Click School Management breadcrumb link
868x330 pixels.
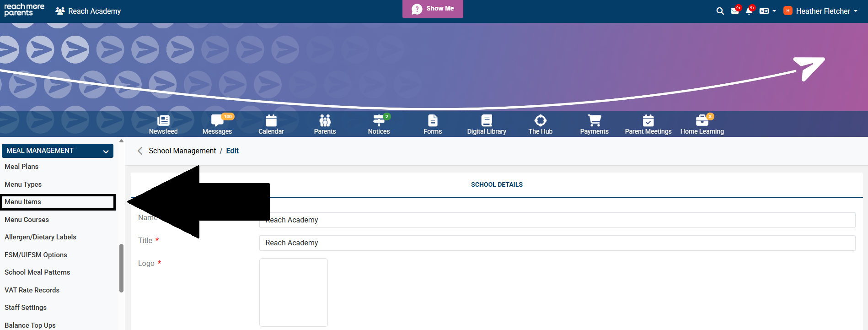click(x=182, y=151)
